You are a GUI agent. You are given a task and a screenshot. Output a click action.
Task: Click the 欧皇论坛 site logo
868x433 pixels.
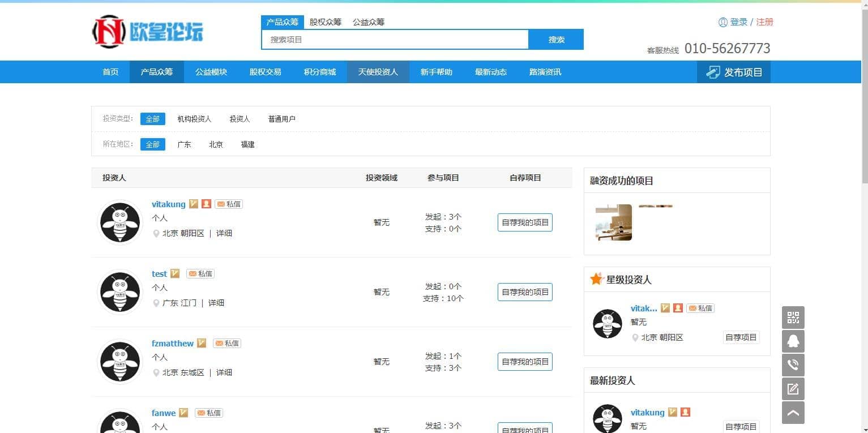tap(147, 31)
